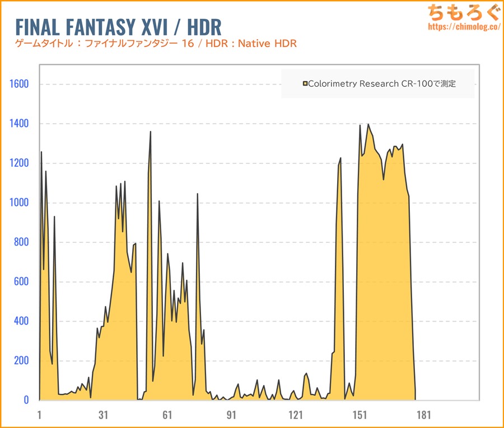Viewport: 504px width, 428px height.
Task: Click the Colorimetry Research CR-100 legend label
Action: tap(382, 84)
